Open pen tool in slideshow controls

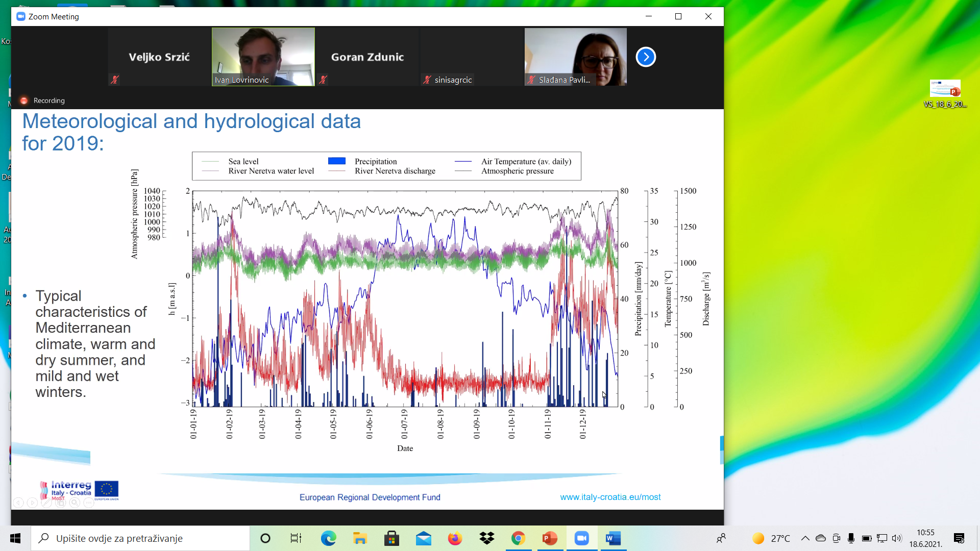[x=46, y=503]
